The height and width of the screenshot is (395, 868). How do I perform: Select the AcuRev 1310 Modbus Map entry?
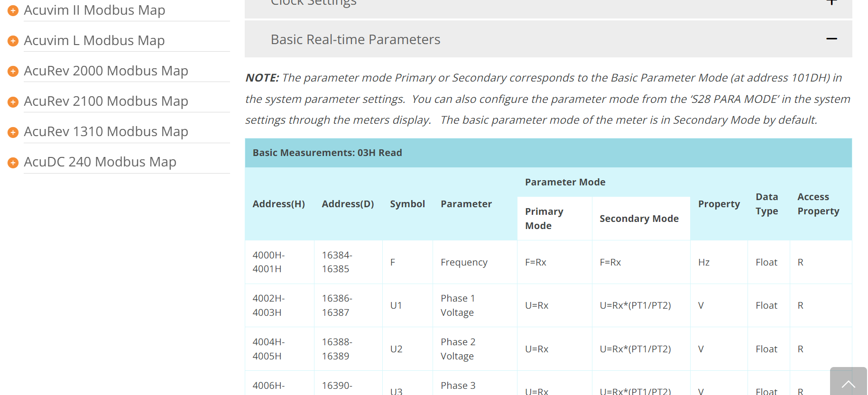pyautogui.click(x=106, y=131)
